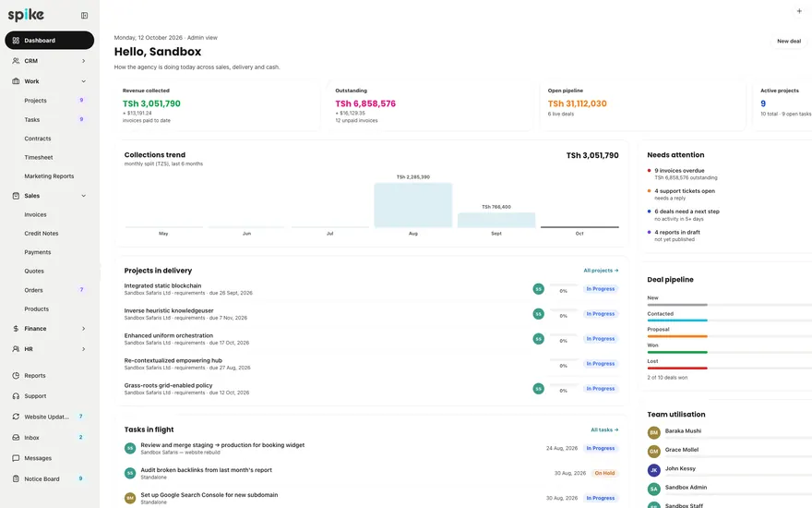Click the Website Updates refresh icon
Viewport: 812px width, 508px height.
pyautogui.click(x=16, y=417)
